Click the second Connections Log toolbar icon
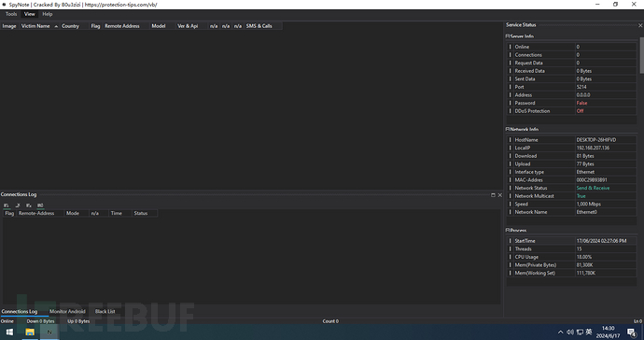Image resolution: width=644 pixels, height=340 pixels. [18, 205]
